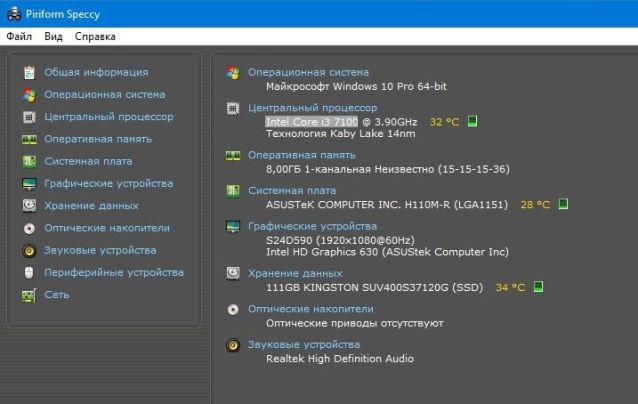Click the motherboard icon in the summary panel
Screen dimensions: 638x404
[x=233, y=191]
